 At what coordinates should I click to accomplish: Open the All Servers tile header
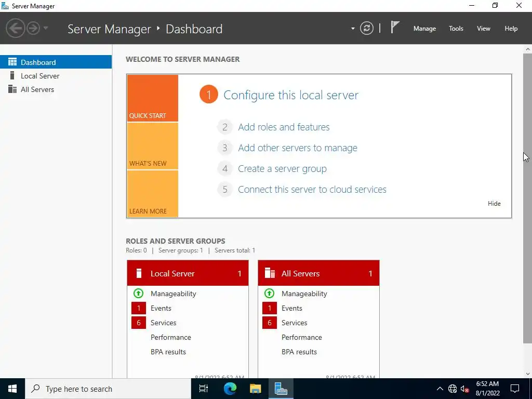point(318,273)
